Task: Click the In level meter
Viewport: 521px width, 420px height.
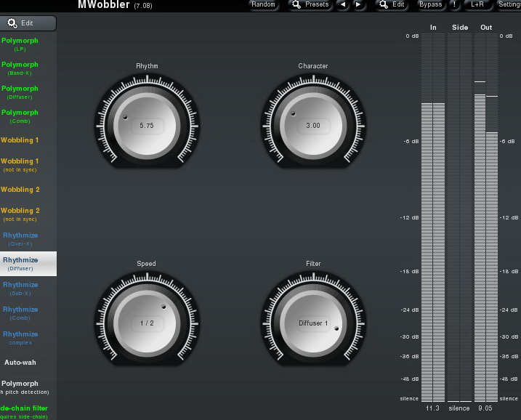Action: (x=433, y=218)
